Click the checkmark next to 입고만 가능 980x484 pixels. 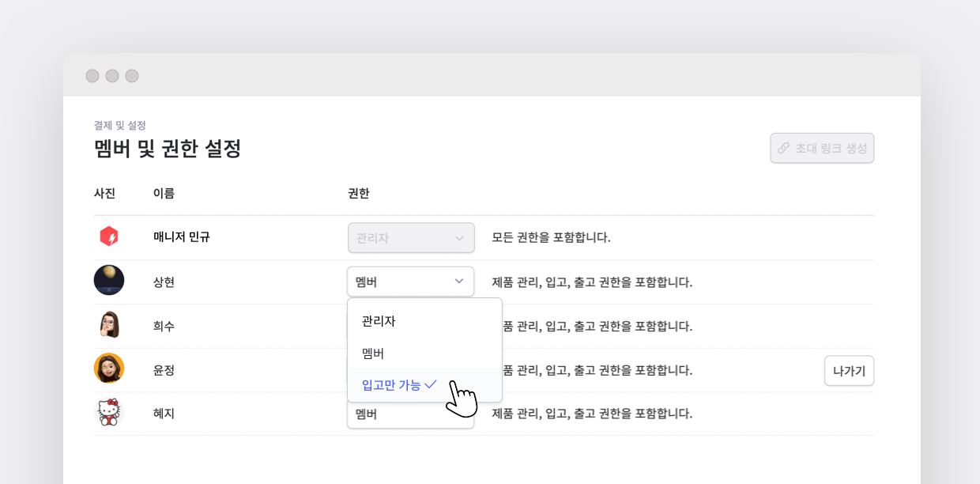pyautogui.click(x=431, y=384)
